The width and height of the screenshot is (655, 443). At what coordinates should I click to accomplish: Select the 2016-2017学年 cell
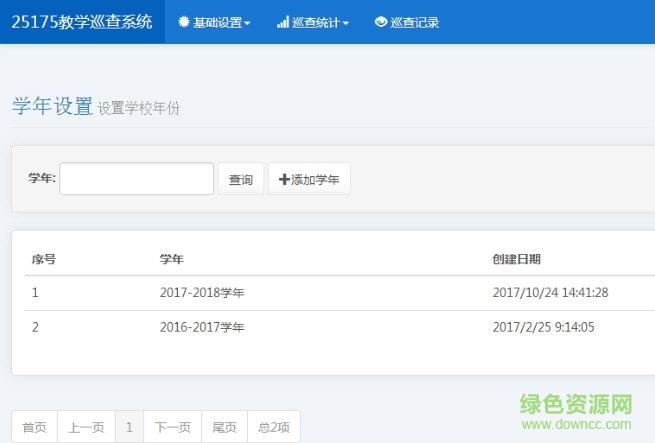(202, 327)
